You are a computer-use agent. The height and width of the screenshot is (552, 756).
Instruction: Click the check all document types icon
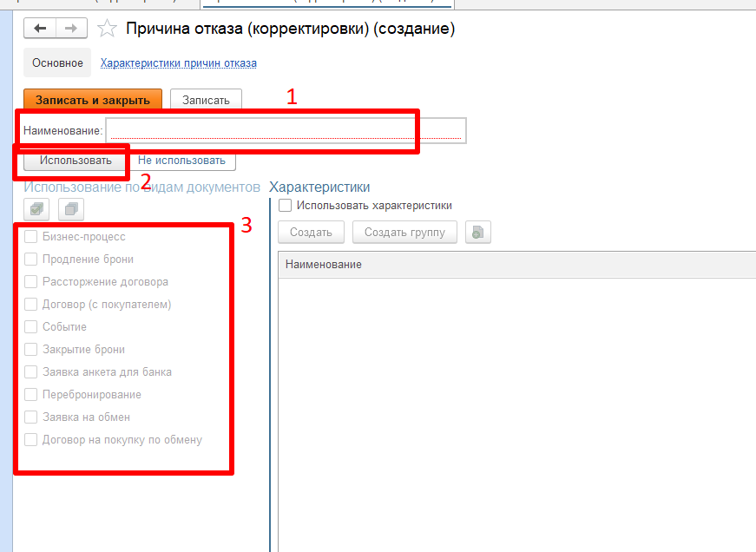coord(38,209)
